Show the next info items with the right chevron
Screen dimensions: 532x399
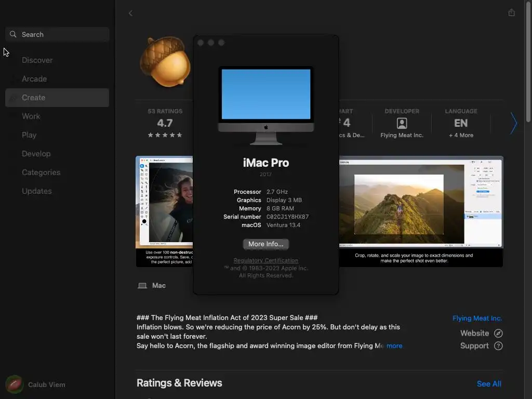(x=514, y=124)
